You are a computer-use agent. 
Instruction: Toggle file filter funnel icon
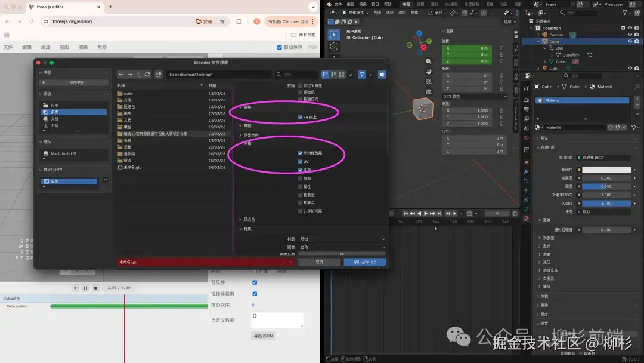coord(362,75)
